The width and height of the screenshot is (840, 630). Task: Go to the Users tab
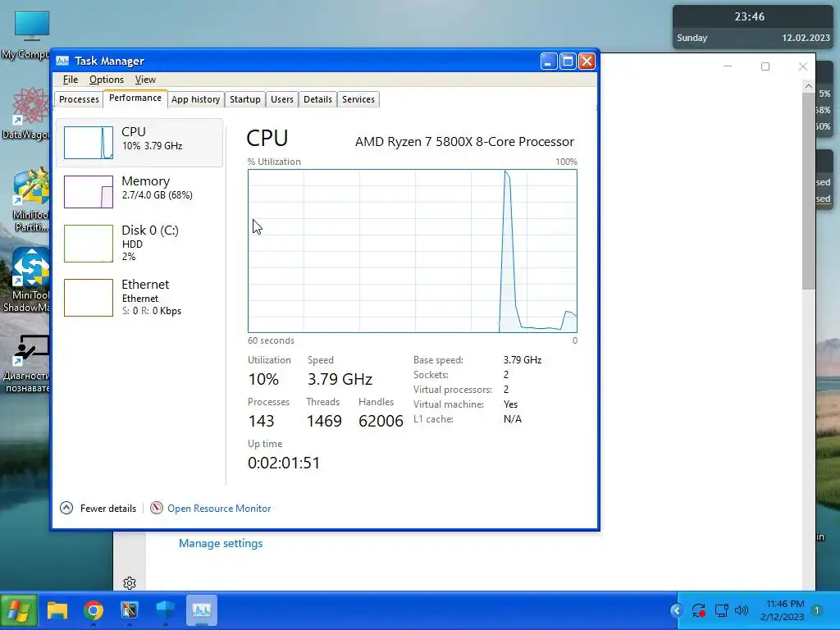click(282, 99)
